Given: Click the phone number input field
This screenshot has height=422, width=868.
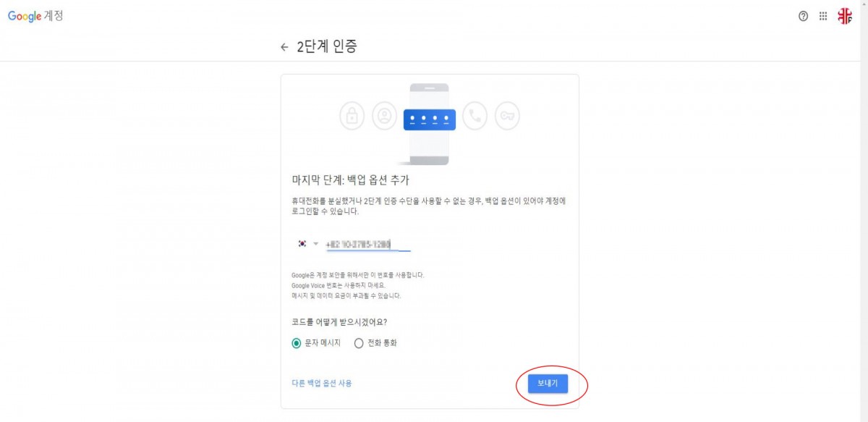Looking at the screenshot, I should (x=368, y=245).
